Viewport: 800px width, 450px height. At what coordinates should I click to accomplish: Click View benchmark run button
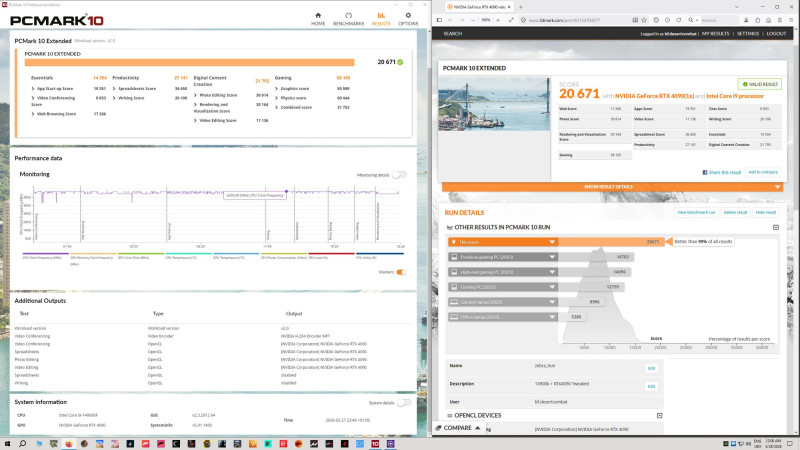[x=696, y=212]
